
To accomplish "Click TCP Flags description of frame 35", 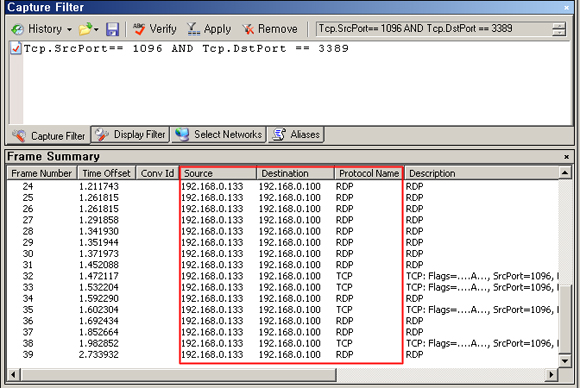I will pos(482,310).
